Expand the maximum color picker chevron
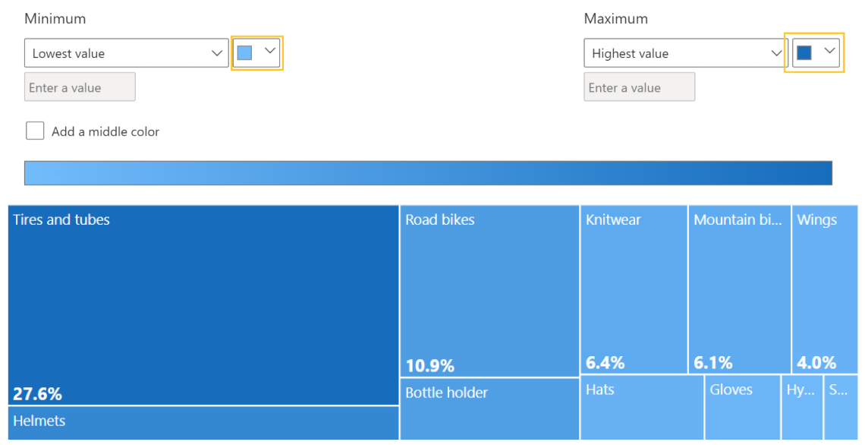The height and width of the screenshot is (445, 868). pos(830,52)
